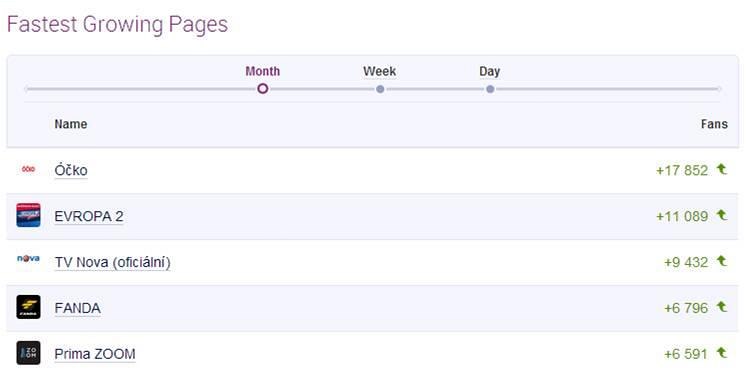The width and height of the screenshot is (746, 384).
Task: Click green up arrow next to +11 089
Action: 722,215
